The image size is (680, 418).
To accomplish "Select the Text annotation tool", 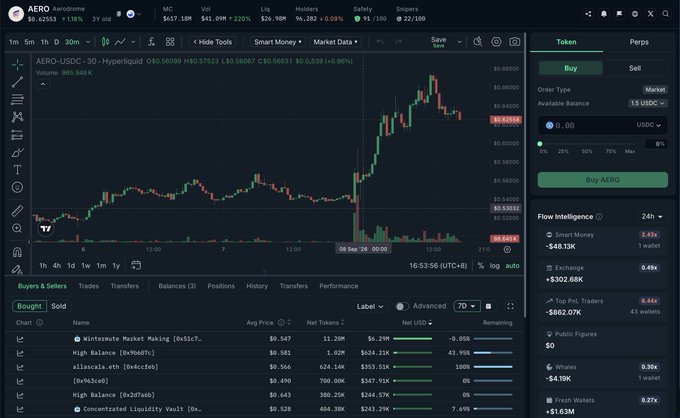I will point(17,170).
